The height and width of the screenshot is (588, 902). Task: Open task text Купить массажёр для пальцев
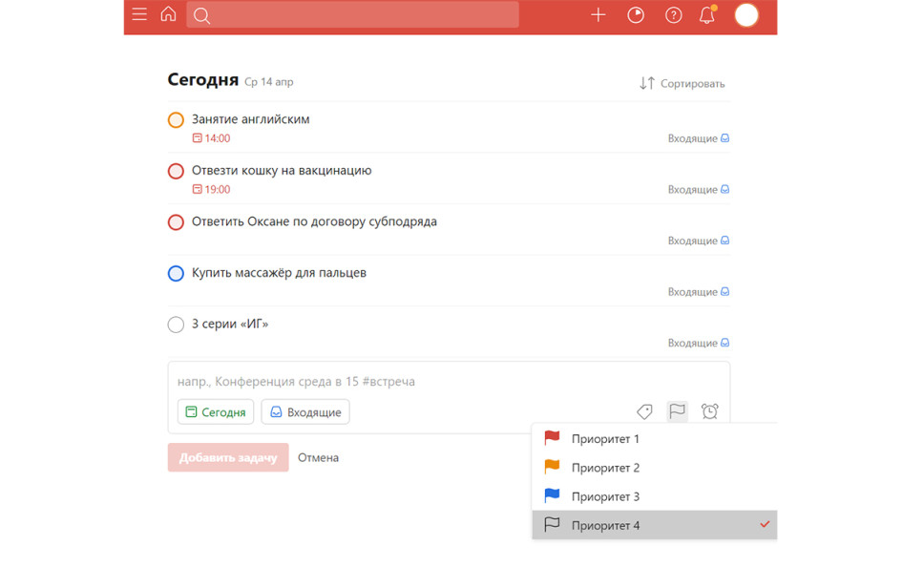(x=279, y=273)
